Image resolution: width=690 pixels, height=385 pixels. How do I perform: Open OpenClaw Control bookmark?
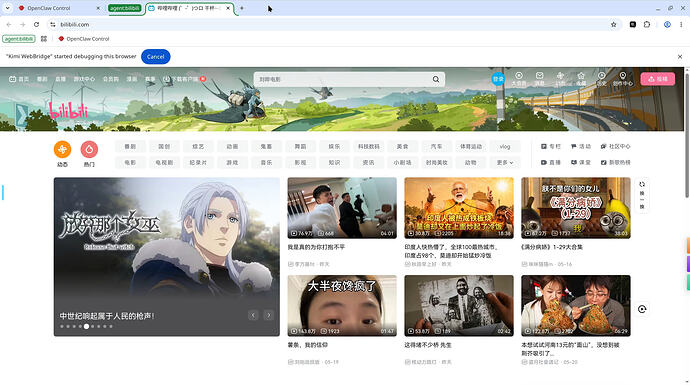[x=84, y=39]
